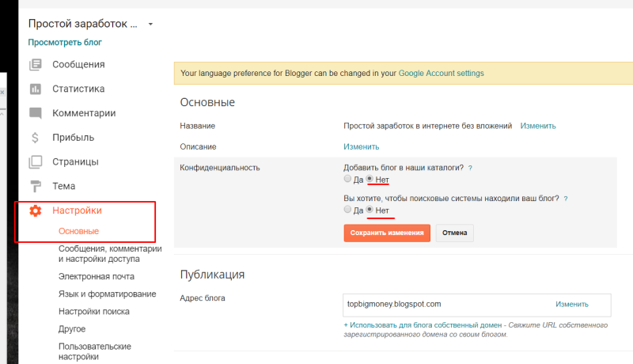Click the Posts (Сообщения) sidebar icon

35,65
